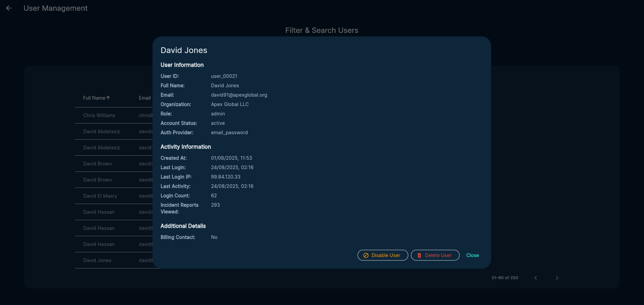
Task: Click the Additional Details section heading
Action: point(183,226)
